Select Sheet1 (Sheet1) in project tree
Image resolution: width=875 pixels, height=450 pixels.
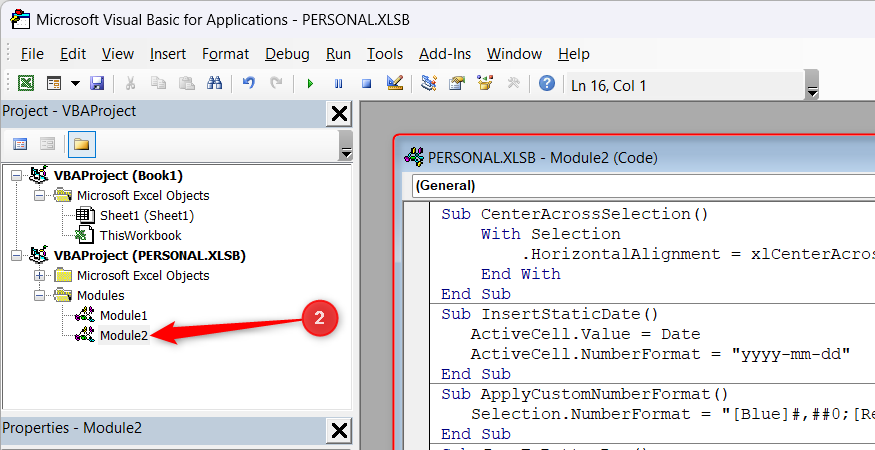[x=147, y=216]
